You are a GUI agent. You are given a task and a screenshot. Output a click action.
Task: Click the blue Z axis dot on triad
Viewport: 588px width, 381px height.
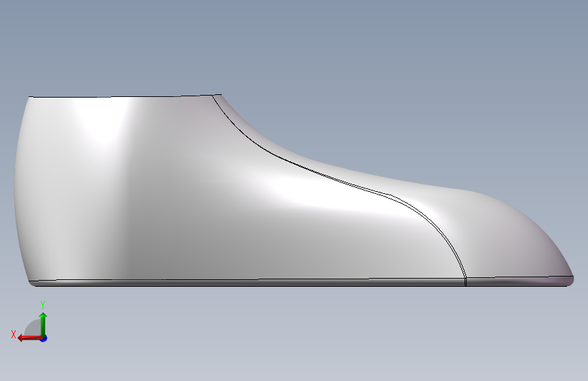(x=44, y=338)
